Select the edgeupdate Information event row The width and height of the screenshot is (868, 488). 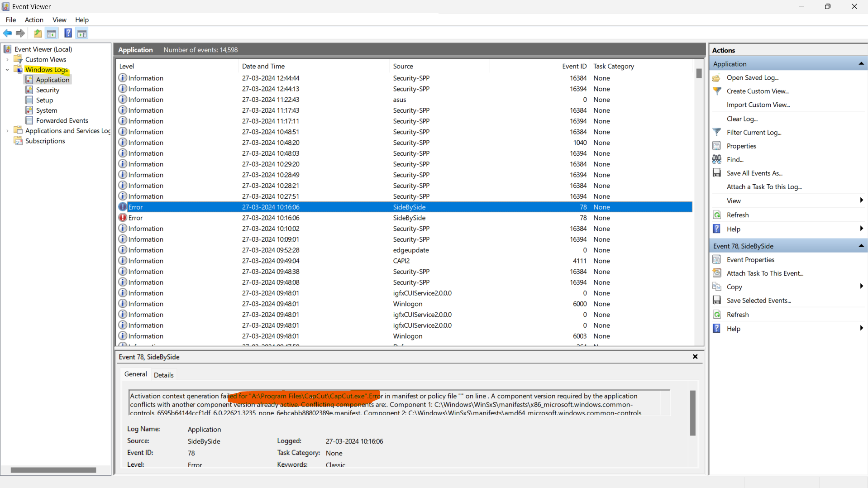pyautogui.click(x=405, y=250)
